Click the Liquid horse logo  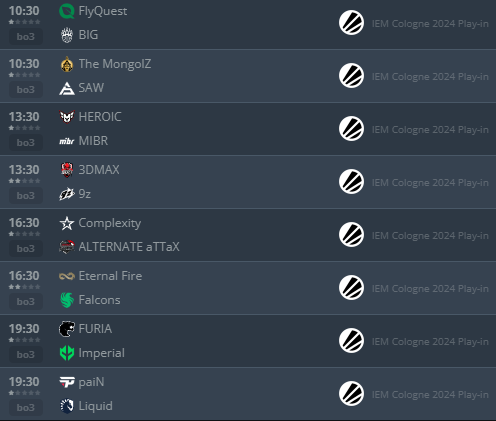[x=67, y=406]
